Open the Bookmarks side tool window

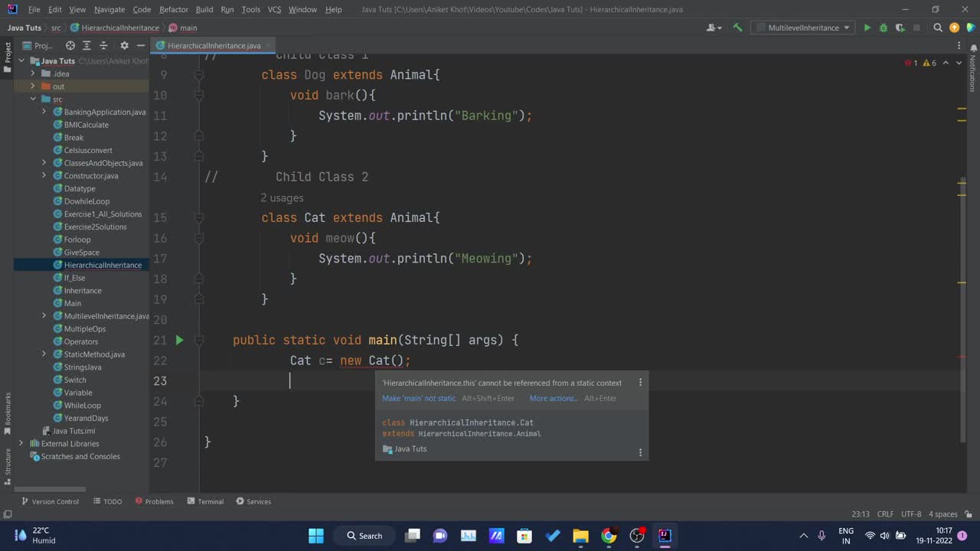pyautogui.click(x=8, y=414)
